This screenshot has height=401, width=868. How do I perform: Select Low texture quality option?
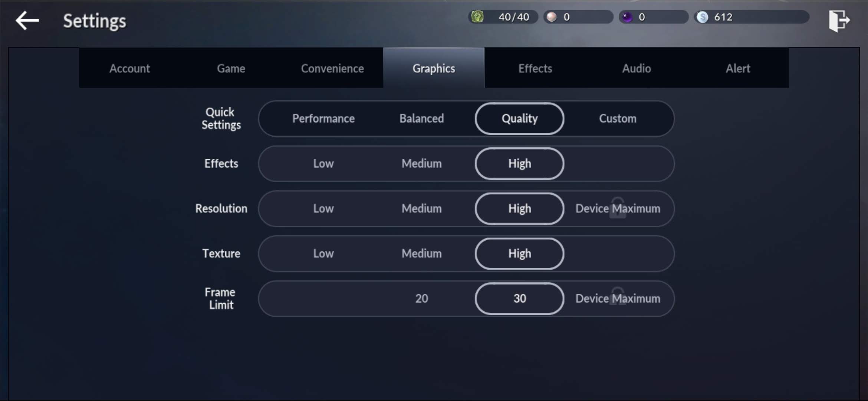tap(323, 253)
